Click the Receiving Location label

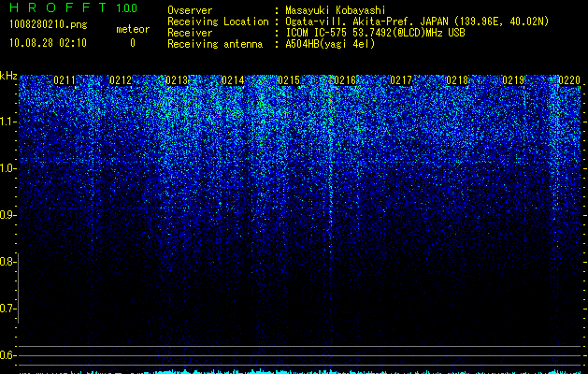[218, 22]
